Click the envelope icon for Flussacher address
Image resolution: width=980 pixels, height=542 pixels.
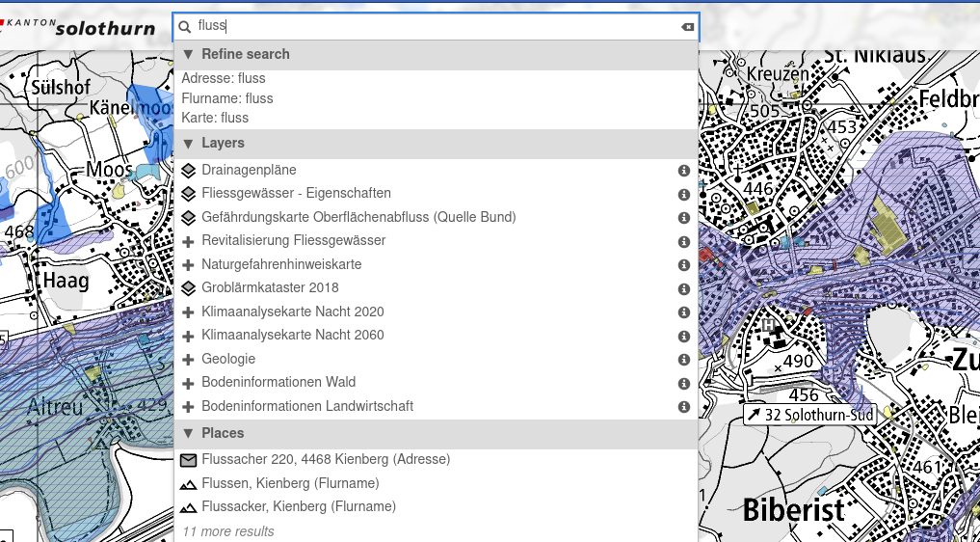(x=188, y=460)
